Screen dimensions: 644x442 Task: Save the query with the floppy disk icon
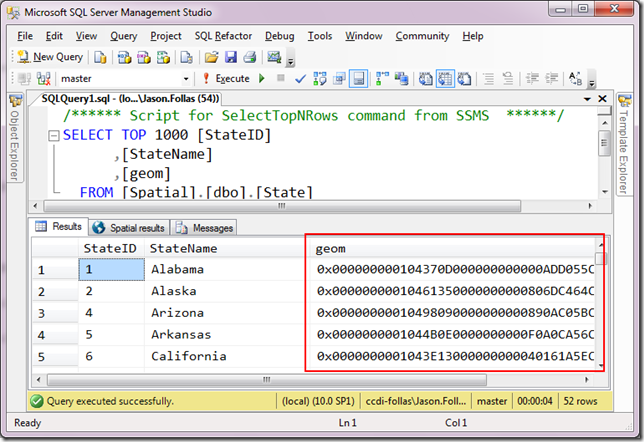point(230,57)
